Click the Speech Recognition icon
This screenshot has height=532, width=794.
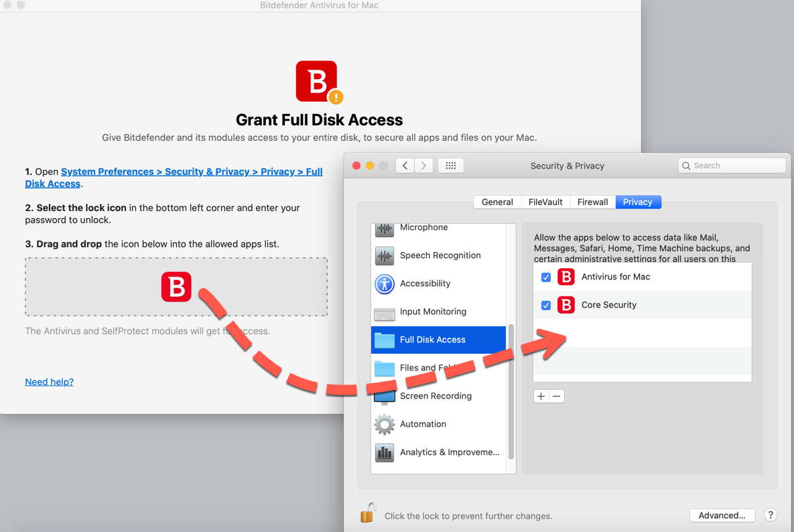click(x=384, y=255)
